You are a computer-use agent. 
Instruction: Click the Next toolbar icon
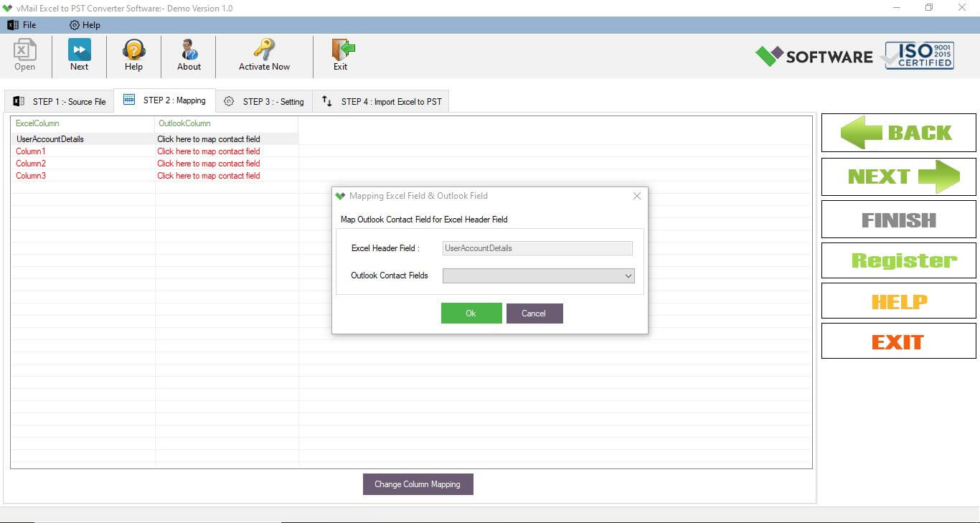click(x=79, y=55)
